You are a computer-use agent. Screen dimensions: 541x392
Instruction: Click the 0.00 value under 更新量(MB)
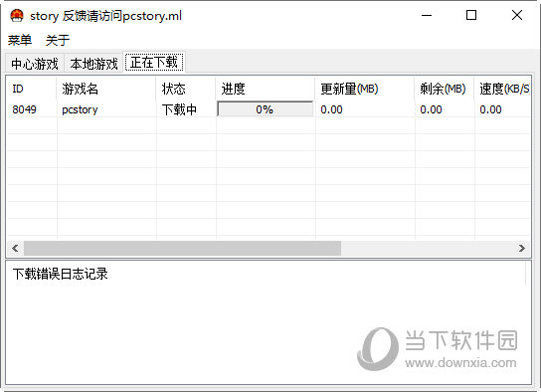click(331, 109)
